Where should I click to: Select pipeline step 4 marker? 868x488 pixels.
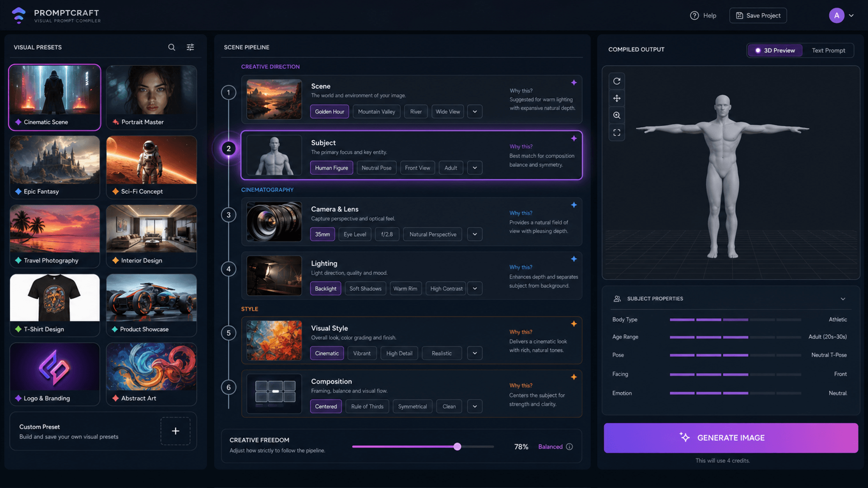pos(228,269)
